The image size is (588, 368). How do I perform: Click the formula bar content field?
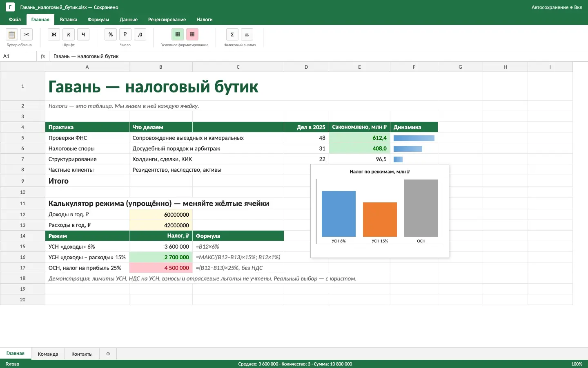318,56
